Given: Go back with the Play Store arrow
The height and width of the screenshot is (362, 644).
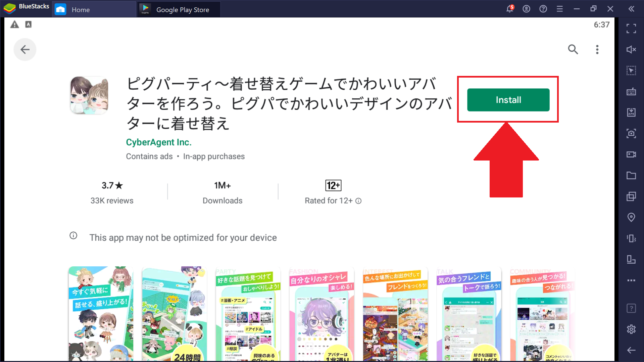Looking at the screenshot, I should (25, 50).
